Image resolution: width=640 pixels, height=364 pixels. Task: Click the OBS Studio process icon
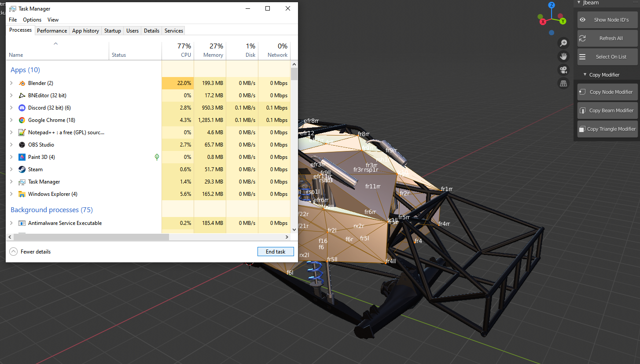[22, 145]
